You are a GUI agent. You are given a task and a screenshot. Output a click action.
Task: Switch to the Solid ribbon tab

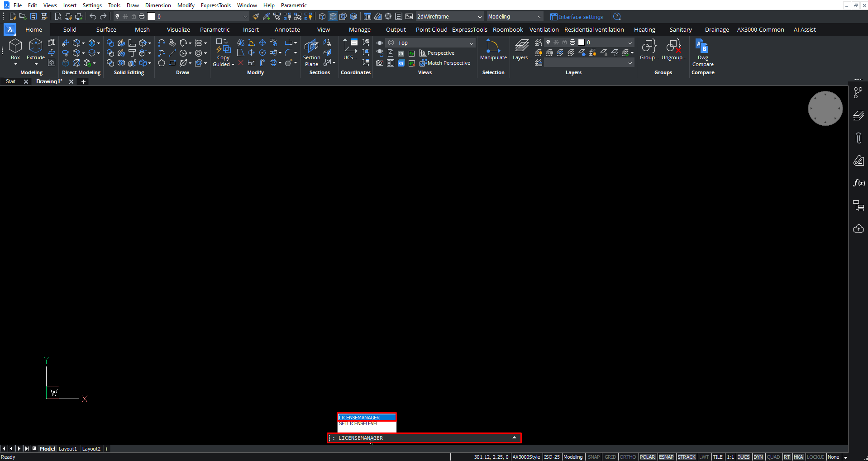[70, 29]
